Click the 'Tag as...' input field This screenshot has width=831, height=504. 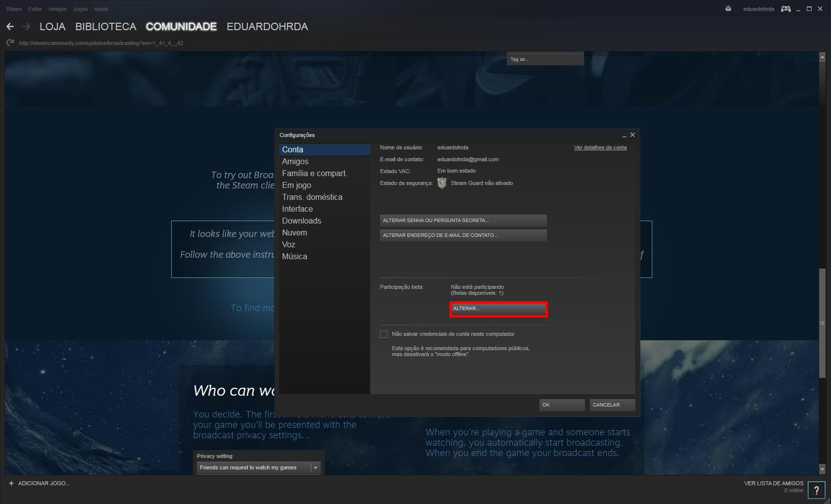545,59
